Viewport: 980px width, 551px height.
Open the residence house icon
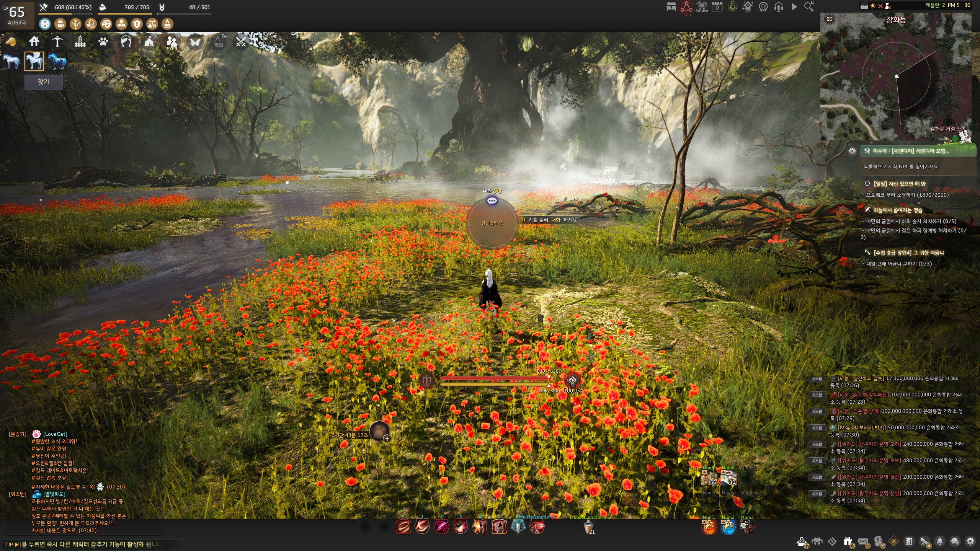(x=34, y=41)
